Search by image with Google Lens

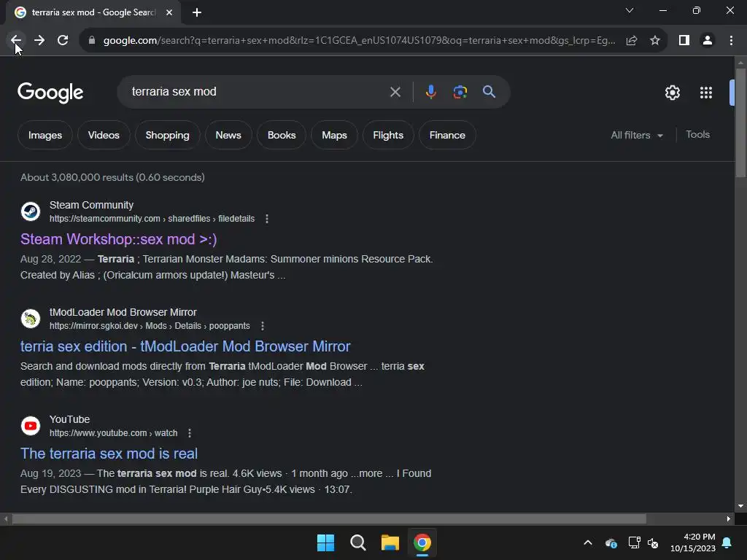tap(460, 92)
